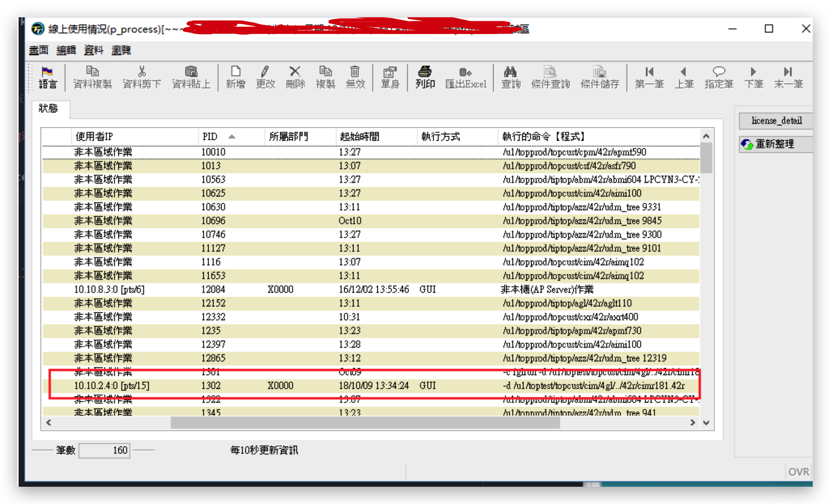Click the 匯出Excel export icon
830x504 pixels.
(x=466, y=77)
